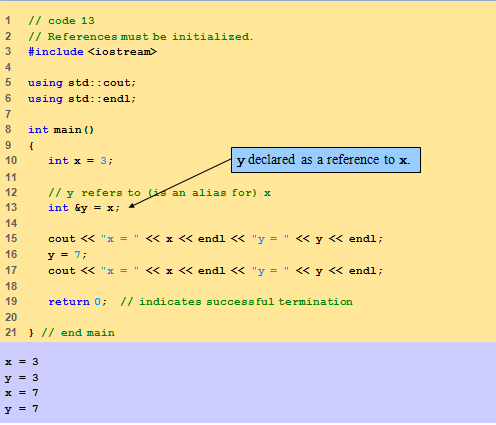This screenshot has height=425, width=496.
Task: Click line number 13
Action: [x=11, y=207]
